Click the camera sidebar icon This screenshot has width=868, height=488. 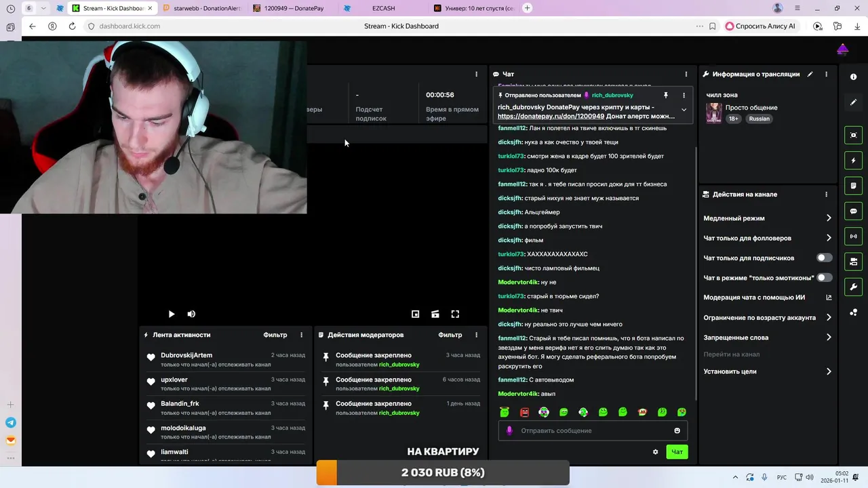pos(853,262)
